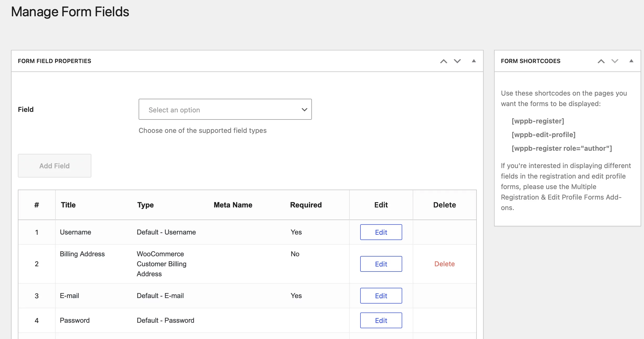Delete the Billing Address field
Image resolution: width=644 pixels, height=339 pixels.
pos(444,264)
